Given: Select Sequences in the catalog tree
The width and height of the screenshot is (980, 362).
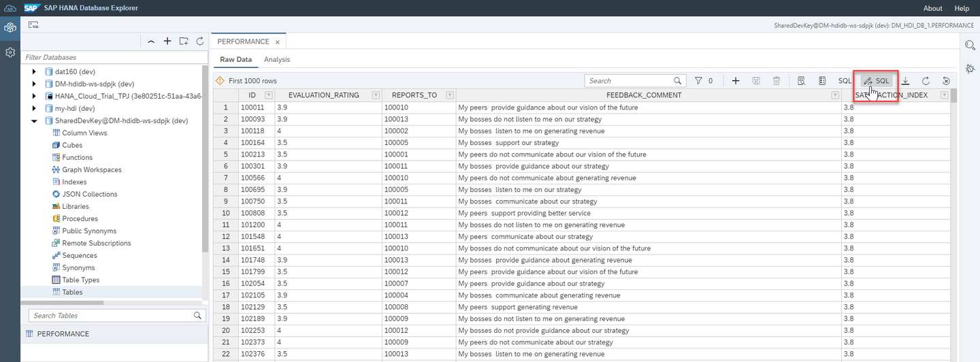Looking at the screenshot, I should pos(79,255).
